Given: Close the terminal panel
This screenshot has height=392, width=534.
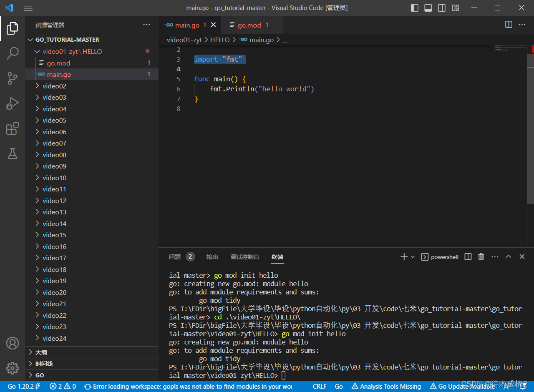Looking at the screenshot, I should [x=522, y=257].
